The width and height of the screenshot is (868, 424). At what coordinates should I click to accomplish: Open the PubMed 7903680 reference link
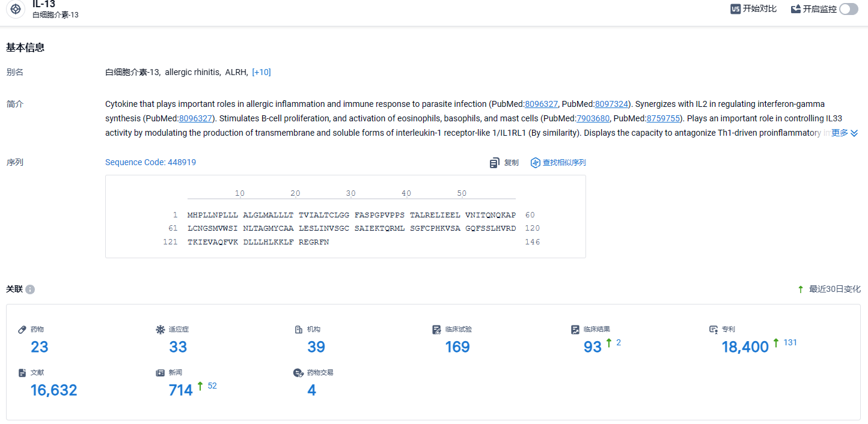[x=593, y=118]
